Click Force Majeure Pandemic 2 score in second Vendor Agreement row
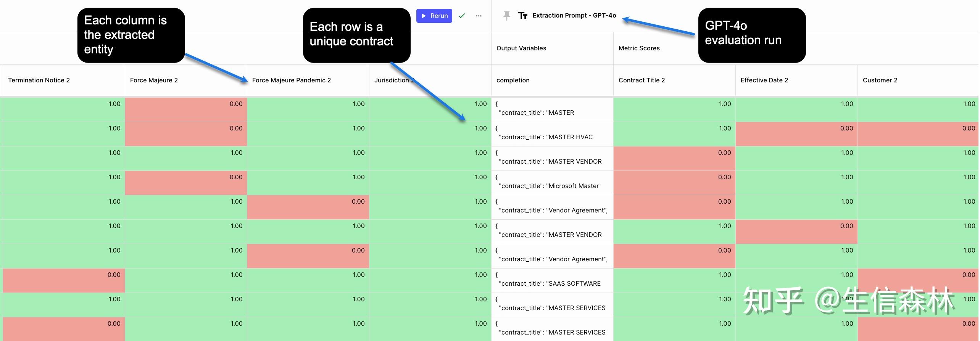The height and width of the screenshot is (341, 980). (308, 256)
